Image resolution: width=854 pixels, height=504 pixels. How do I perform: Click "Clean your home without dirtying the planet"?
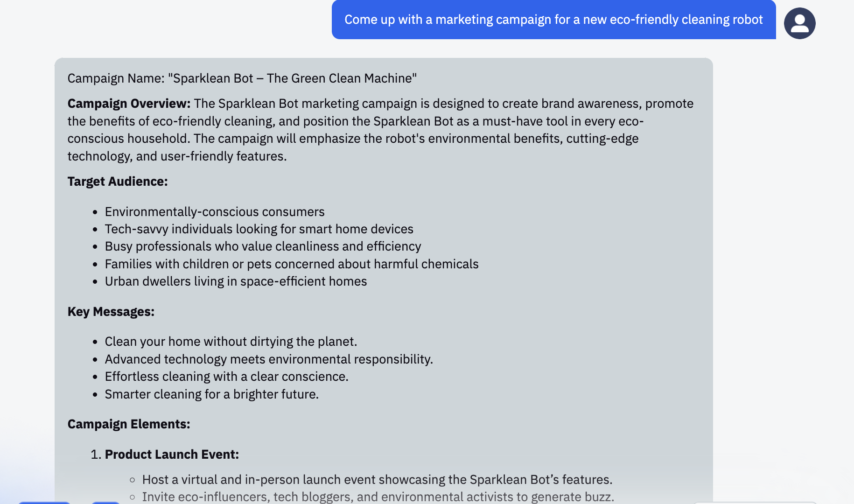pyautogui.click(x=231, y=342)
